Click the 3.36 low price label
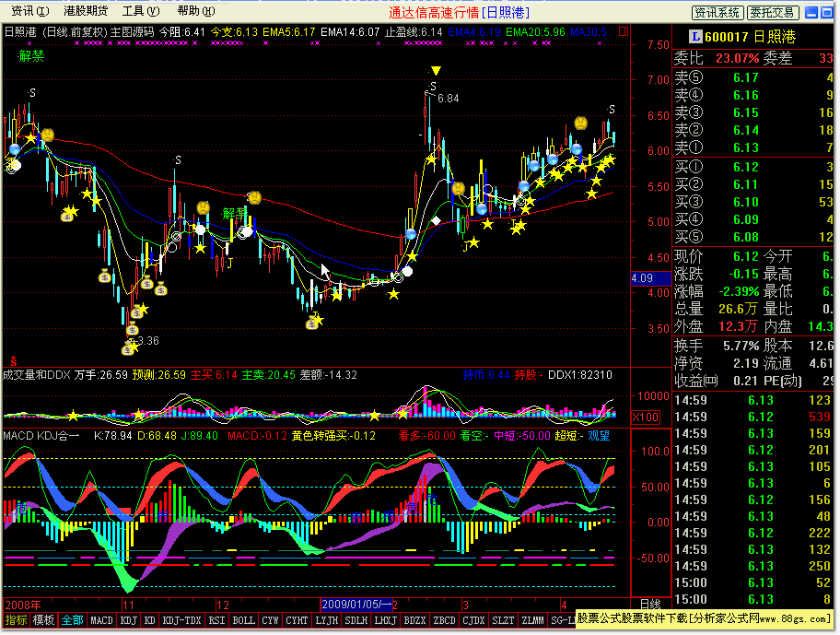Viewport: 840px width, 635px height. [148, 341]
